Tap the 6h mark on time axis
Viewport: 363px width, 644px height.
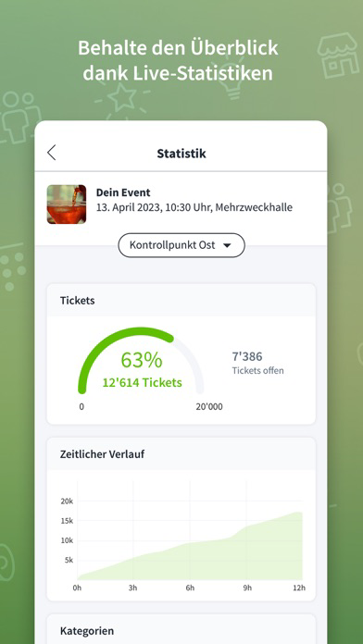190,588
